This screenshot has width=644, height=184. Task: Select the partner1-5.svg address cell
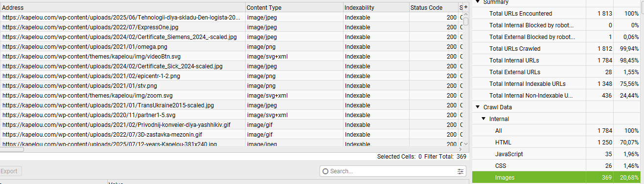122,115
